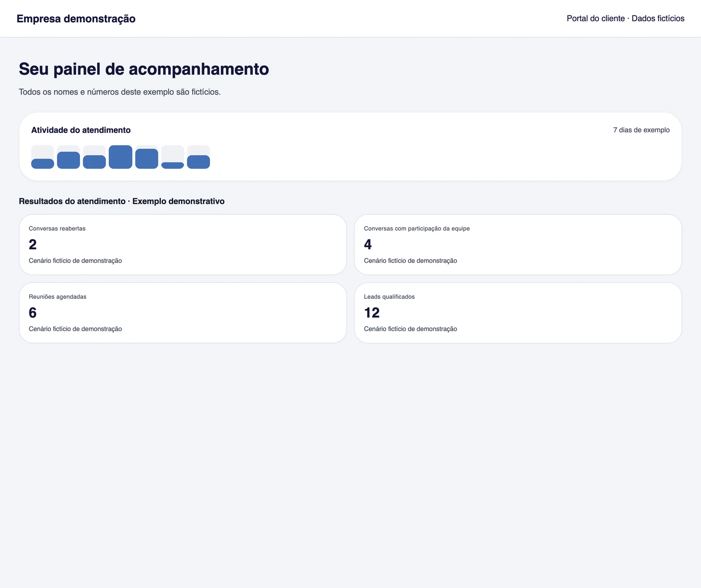Select the "7 dias de exemplo" label
This screenshot has width=701, height=588.
click(641, 130)
